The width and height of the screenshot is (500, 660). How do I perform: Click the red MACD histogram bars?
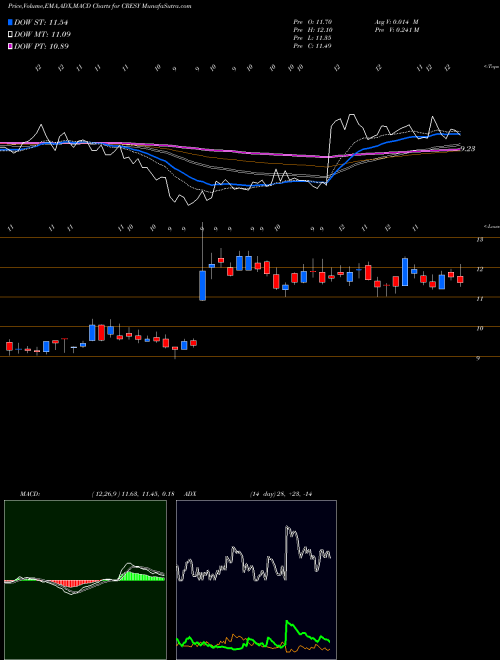(73, 585)
